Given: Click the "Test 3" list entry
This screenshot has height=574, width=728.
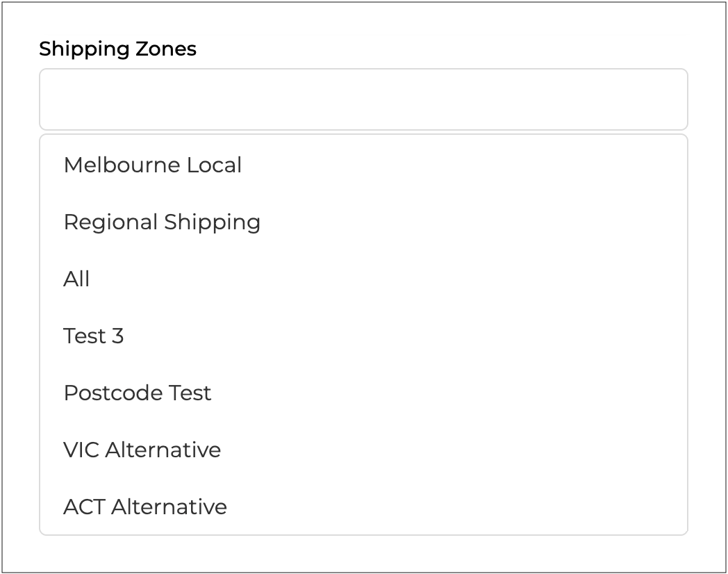Looking at the screenshot, I should (94, 336).
